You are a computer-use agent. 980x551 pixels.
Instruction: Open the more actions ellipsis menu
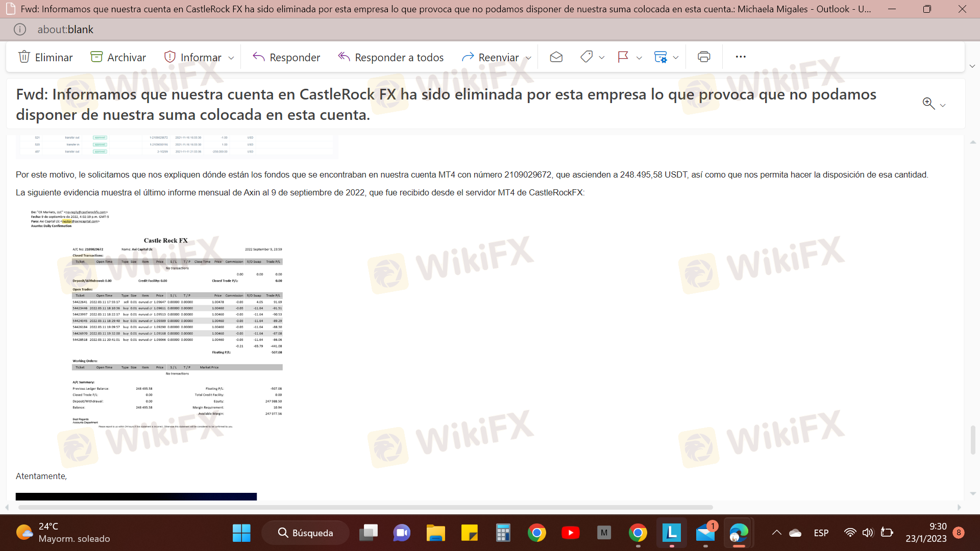click(741, 57)
